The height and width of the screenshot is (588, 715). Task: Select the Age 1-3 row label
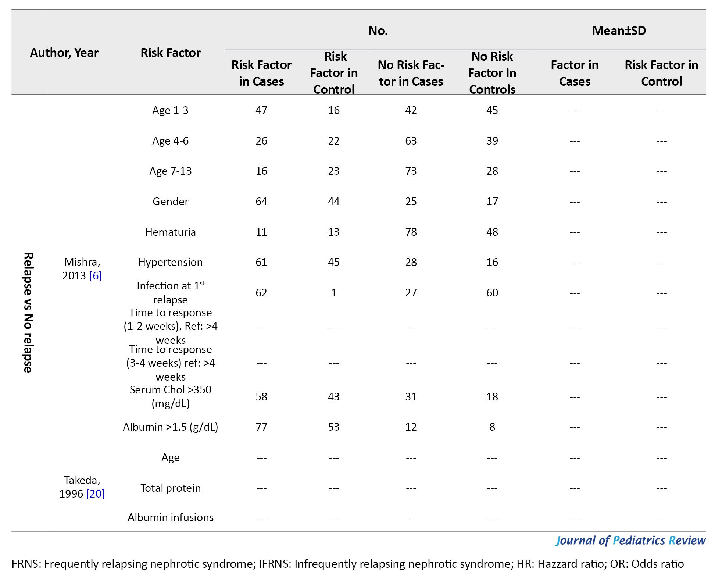(171, 110)
